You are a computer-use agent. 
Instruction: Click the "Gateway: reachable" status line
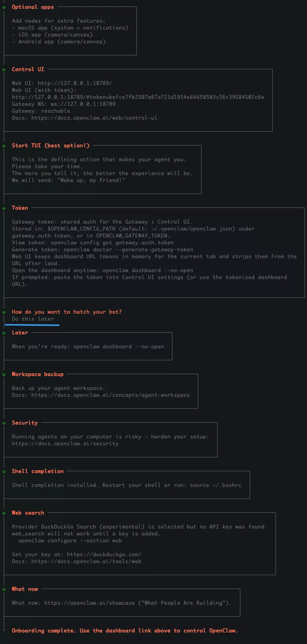(x=41, y=111)
